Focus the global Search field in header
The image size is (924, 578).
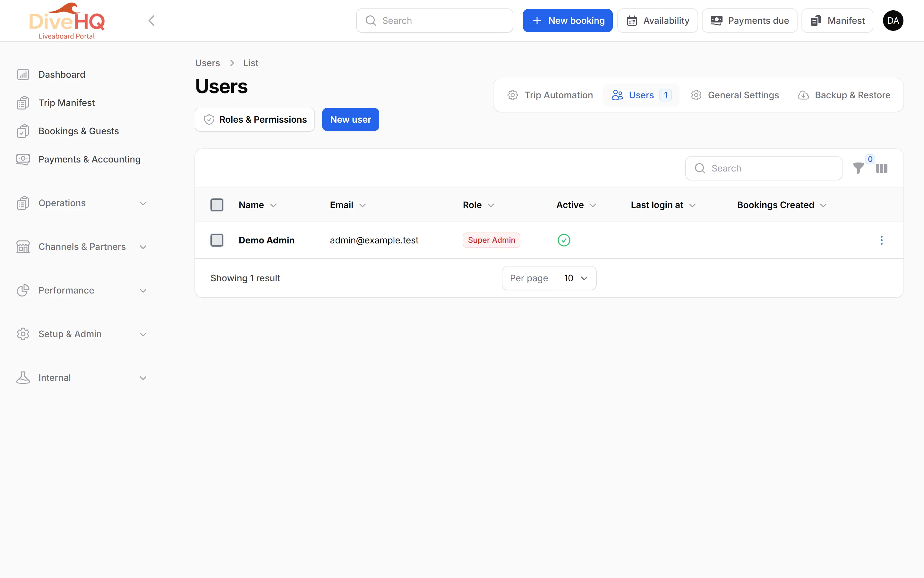click(x=434, y=21)
